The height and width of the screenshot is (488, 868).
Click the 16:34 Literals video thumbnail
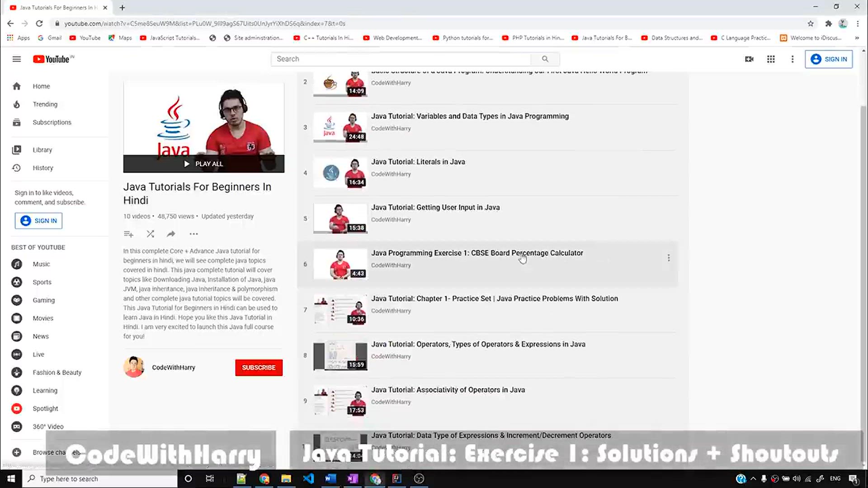click(x=340, y=174)
